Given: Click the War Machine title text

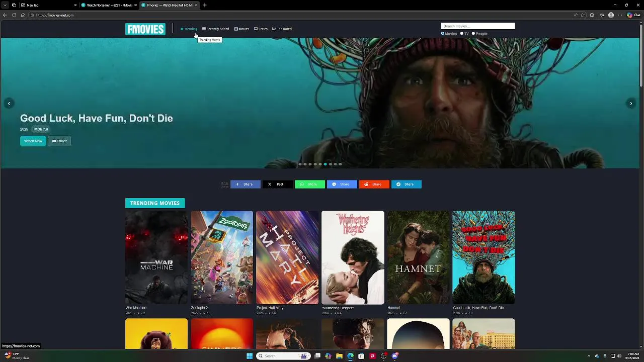Looking at the screenshot, I should coord(136,308).
